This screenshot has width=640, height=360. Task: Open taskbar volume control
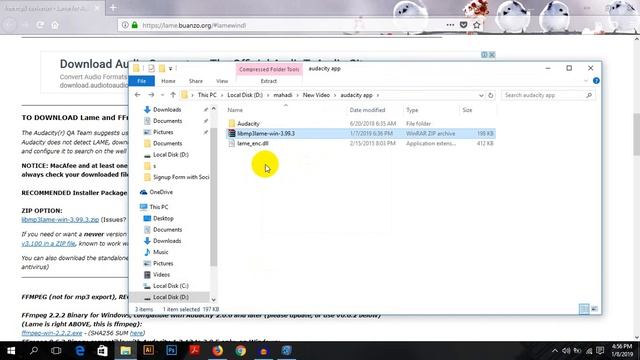(566, 351)
